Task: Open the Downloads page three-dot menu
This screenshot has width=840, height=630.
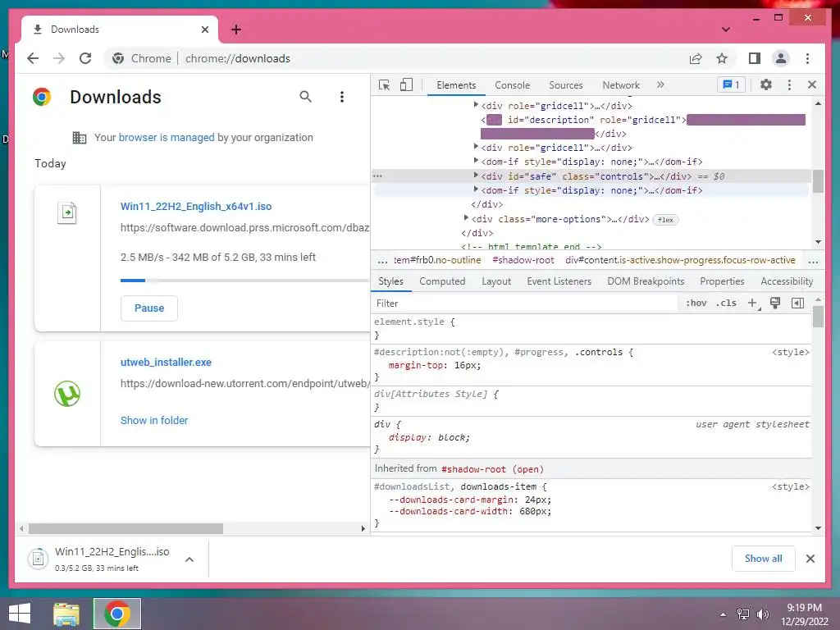Action: point(342,97)
